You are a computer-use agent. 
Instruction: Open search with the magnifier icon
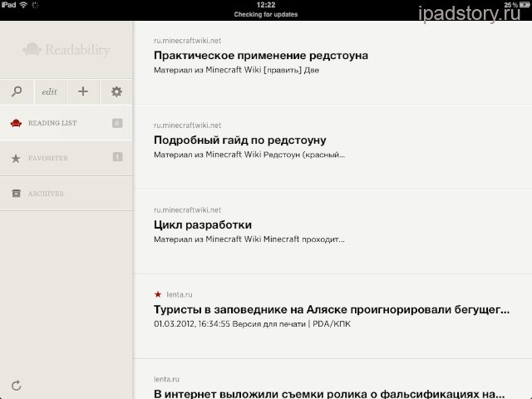tap(17, 91)
